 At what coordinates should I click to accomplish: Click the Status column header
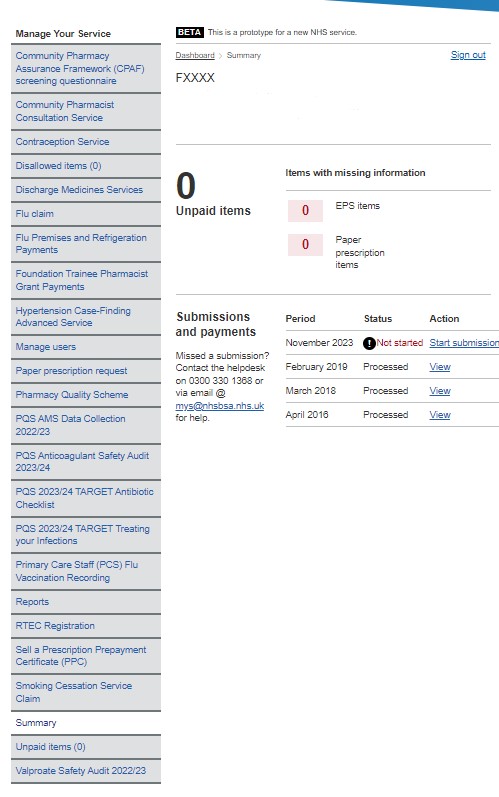coord(378,319)
